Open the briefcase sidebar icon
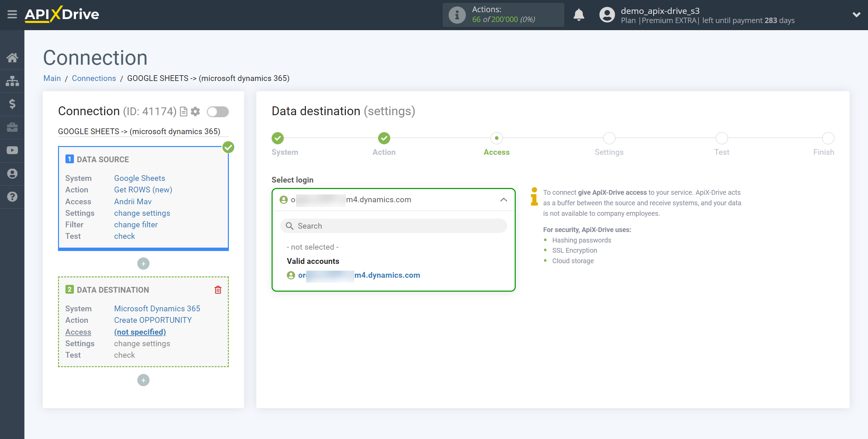Screen dimensions: 868x439 click(12, 127)
